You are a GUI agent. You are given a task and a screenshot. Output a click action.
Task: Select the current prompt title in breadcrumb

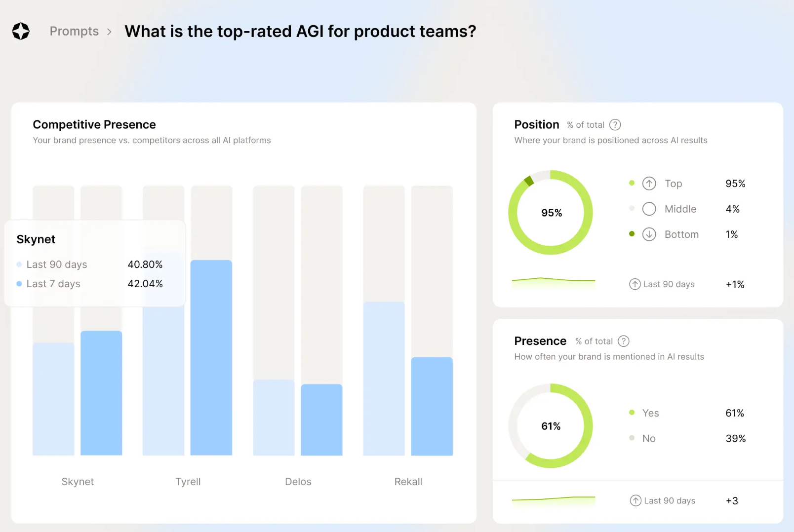300,31
